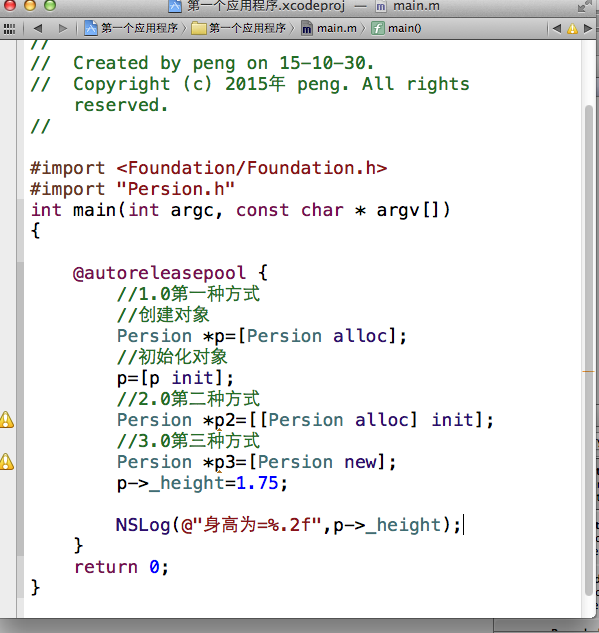Click the enter full screen icon
The image size is (599, 633).
click(582, 6)
